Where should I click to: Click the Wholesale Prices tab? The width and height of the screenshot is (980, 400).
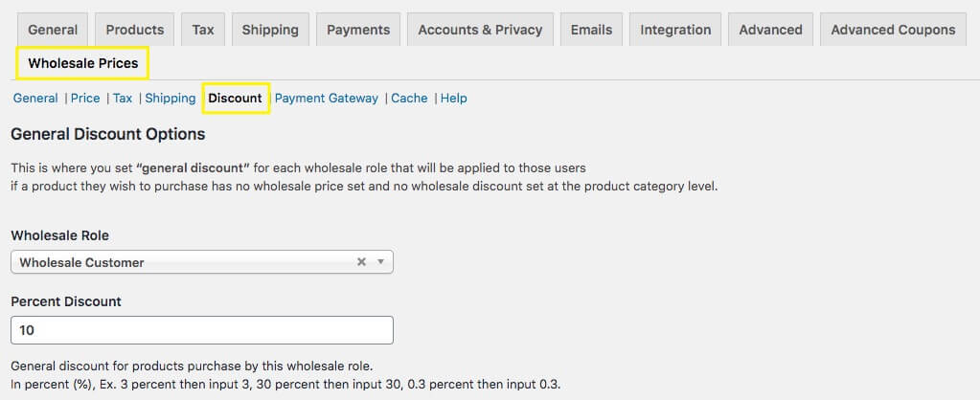coord(83,63)
